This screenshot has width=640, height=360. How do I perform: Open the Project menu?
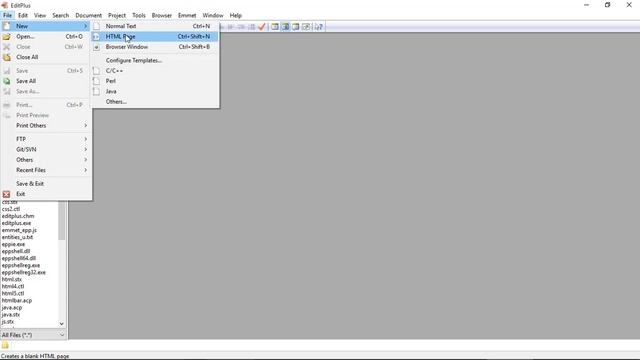pyautogui.click(x=117, y=16)
